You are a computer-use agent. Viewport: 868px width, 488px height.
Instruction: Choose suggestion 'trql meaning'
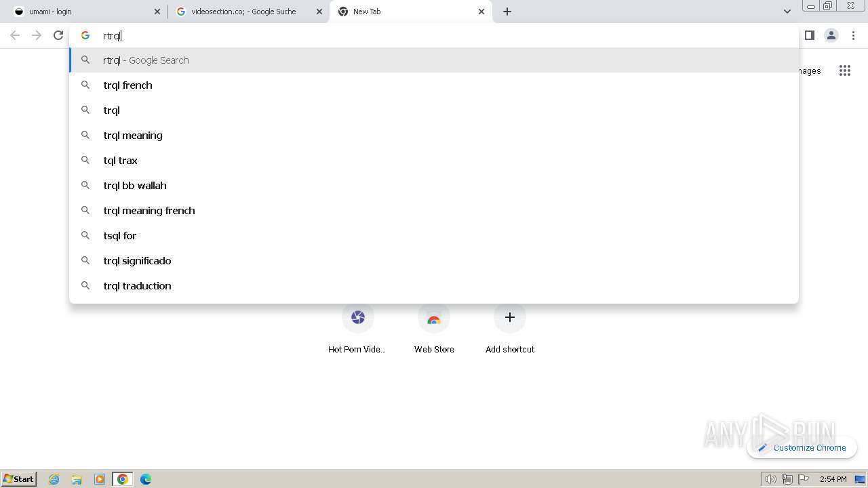pos(434,136)
